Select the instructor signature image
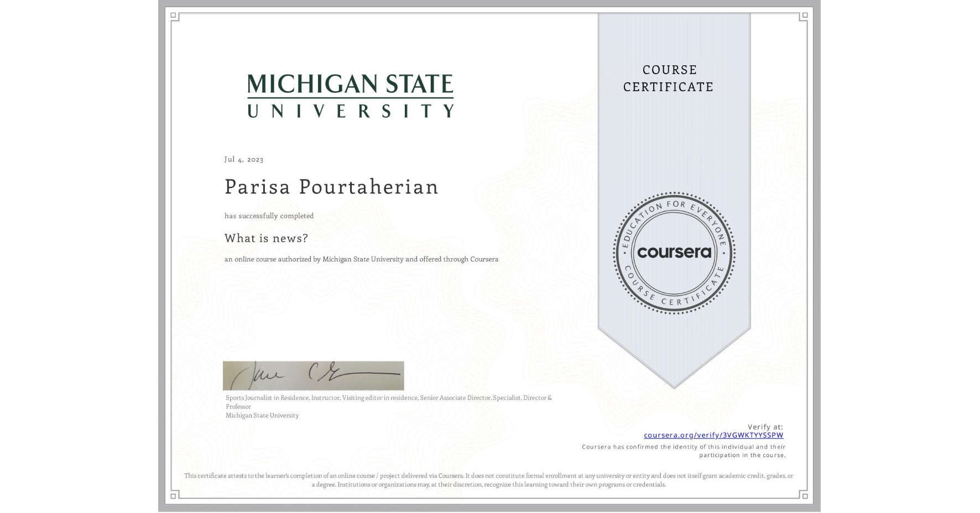The width and height of the screenshot is (980, 513). (x=312, y=375)
